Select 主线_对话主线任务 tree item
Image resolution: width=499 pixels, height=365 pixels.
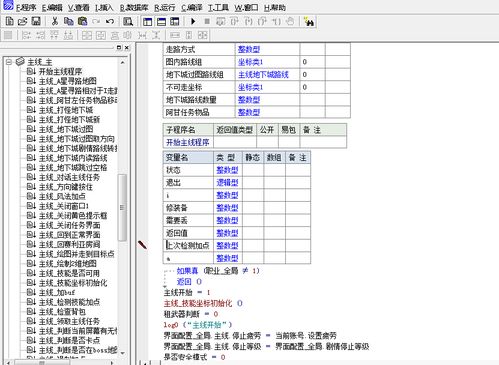tap(69, 177)
